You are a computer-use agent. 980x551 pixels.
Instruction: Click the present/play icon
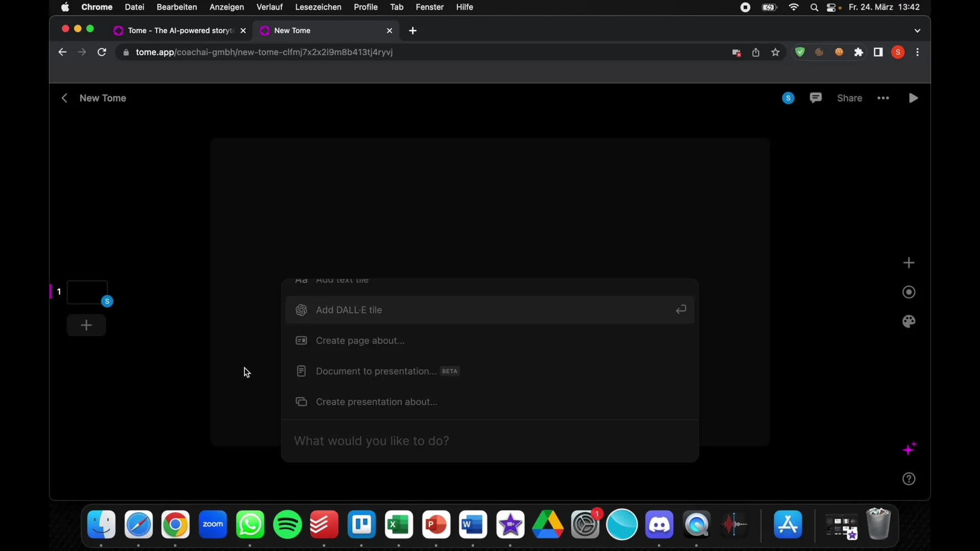pos(914,97)
